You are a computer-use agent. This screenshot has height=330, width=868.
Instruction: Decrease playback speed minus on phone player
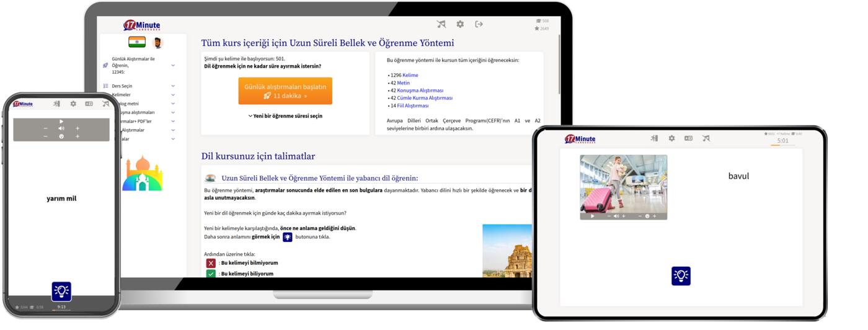point(45,136)
